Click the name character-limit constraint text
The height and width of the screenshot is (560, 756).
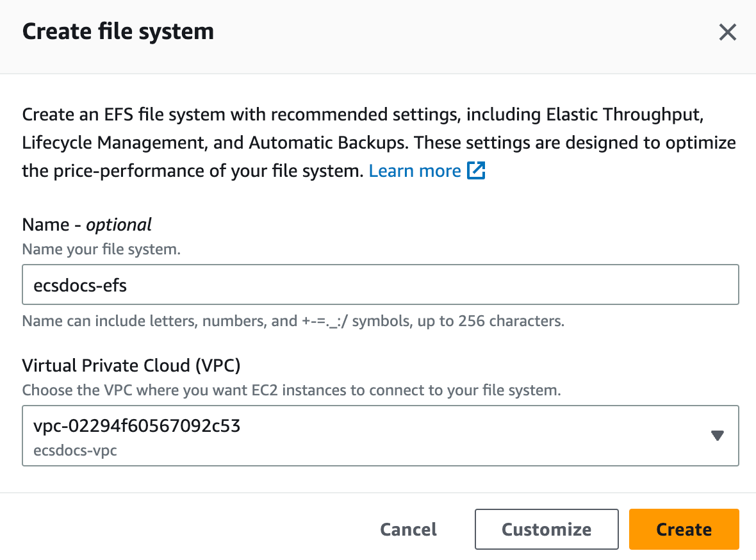point(293,321)
